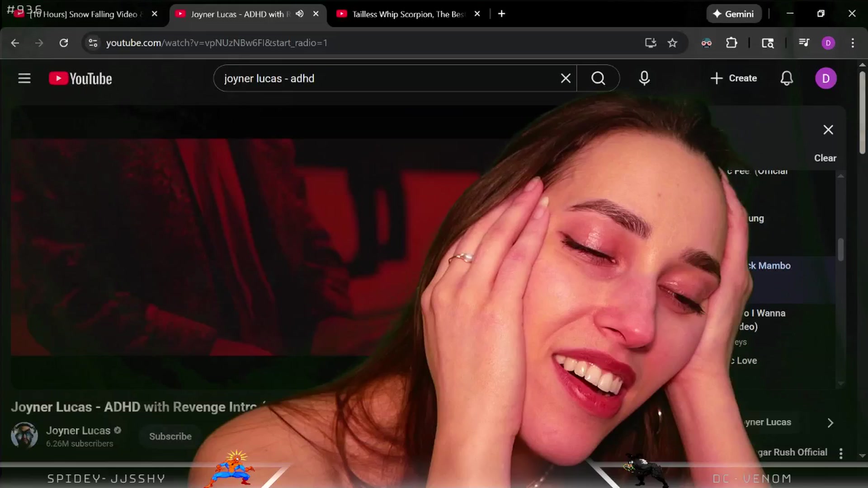Viewport: 868px width, 488px height.
Task: Clear the YouTube search box text
Action: click(x=566, y=79)
